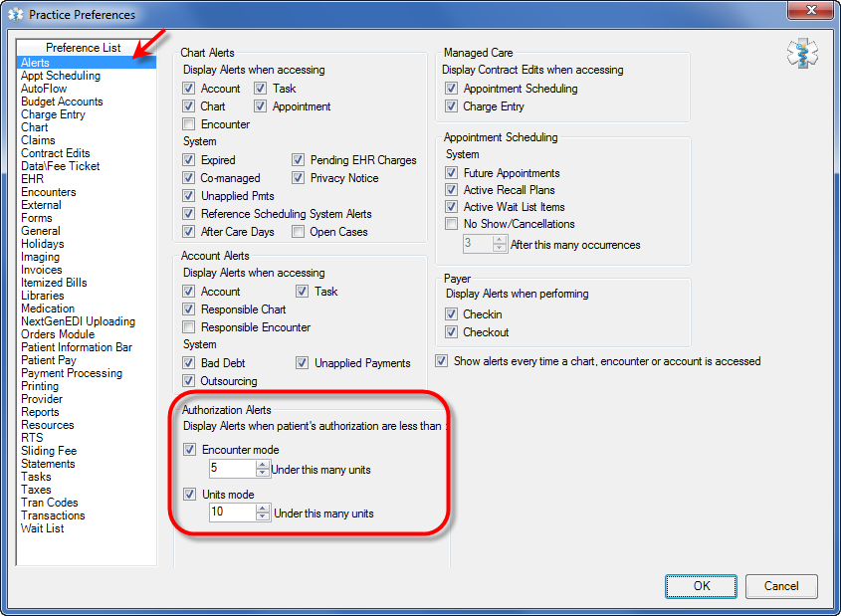The height and width of the screenshot is (616, 841).
Task: Increase Encounter mode units with up arrow
Action: point(262,465)
